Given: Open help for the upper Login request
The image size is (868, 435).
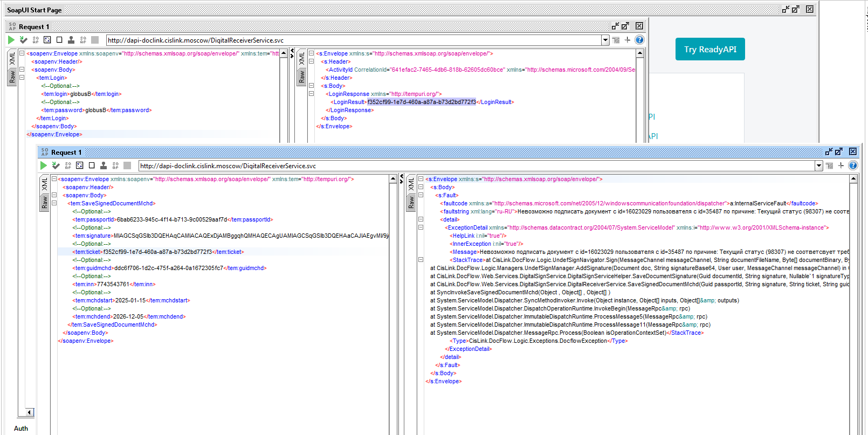Looking at the screenshot, I should click(x=639, y=40).
